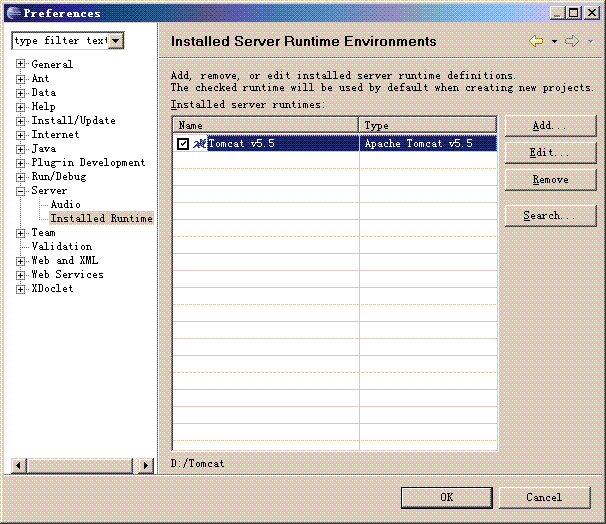
Task: Select the Run/Debug category
Action: click(59, 177)
